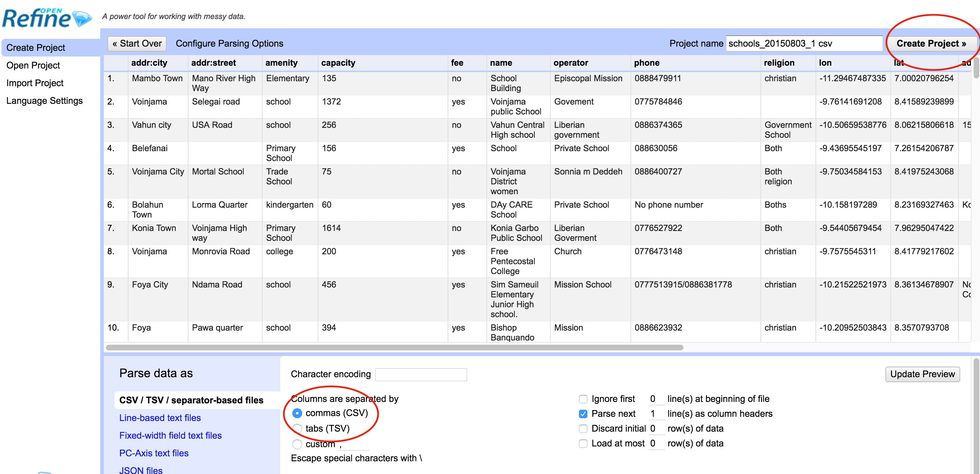Image resolution: width=980 pixels, height=474 pixels.
Task: Select the custom separator radio button
Action: click(x=297, y=444)
